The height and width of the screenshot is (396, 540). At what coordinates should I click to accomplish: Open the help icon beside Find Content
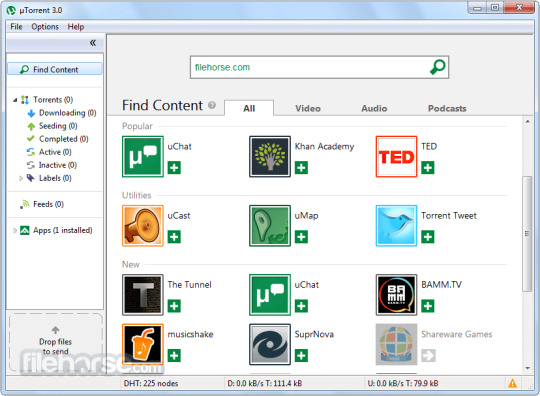212,105
